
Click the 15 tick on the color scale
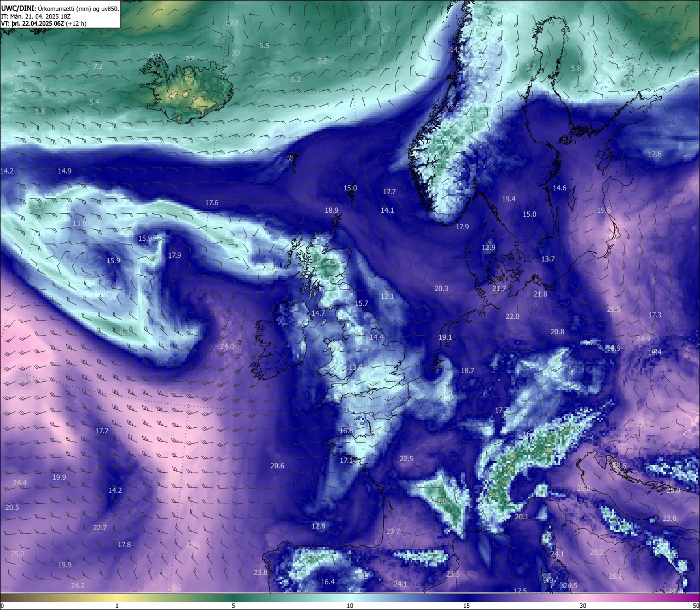pyautogui.click(x=466, y=606)
